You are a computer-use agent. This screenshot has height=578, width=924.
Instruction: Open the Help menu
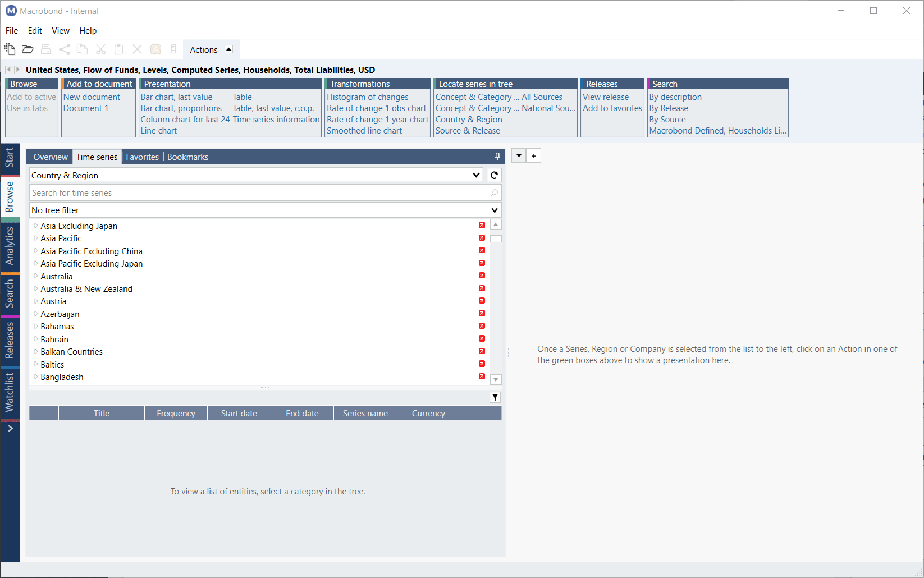coord(88,31)
